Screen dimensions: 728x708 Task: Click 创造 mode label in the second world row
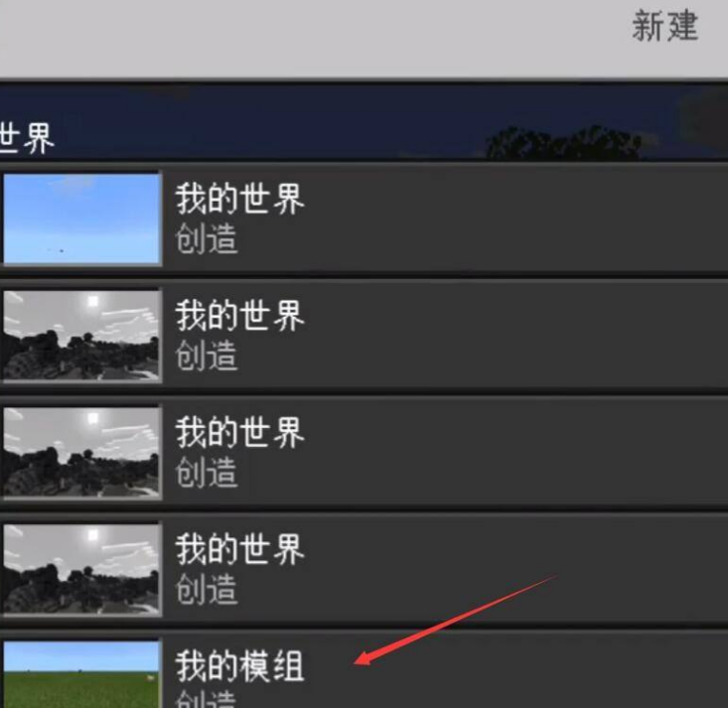(207, 355)
